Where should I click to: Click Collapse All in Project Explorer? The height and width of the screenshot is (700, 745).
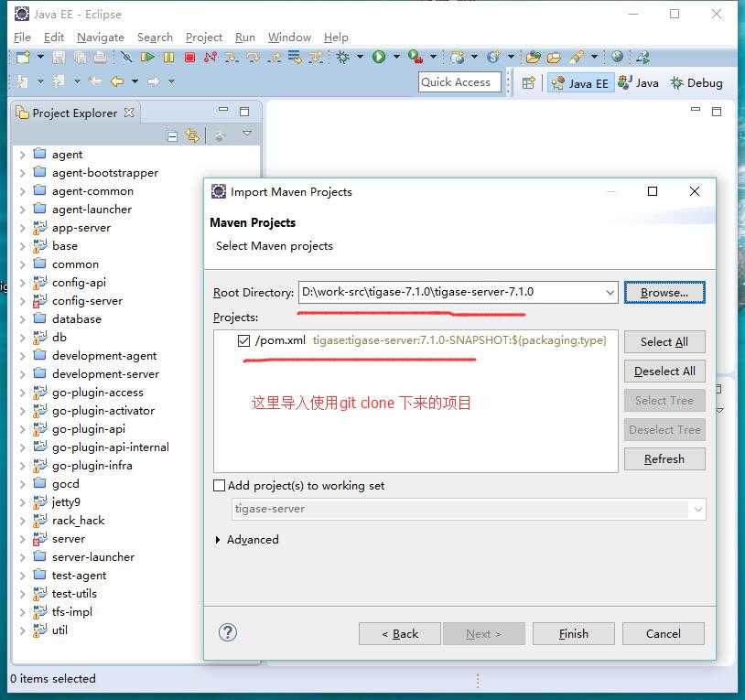(172, 136)
